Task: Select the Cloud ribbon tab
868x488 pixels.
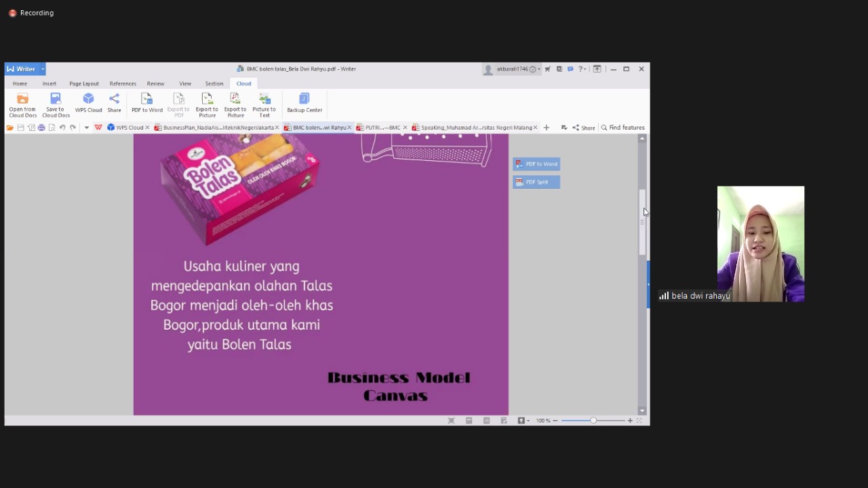Action: 243,83
